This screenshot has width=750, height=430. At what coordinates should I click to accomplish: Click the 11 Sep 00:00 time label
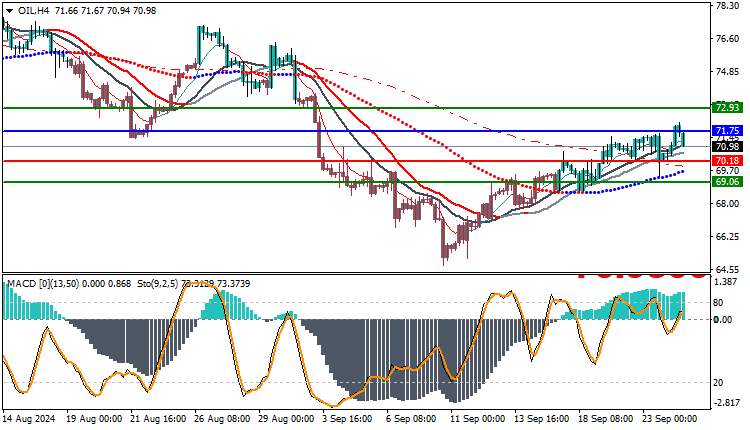pos(478,419)
